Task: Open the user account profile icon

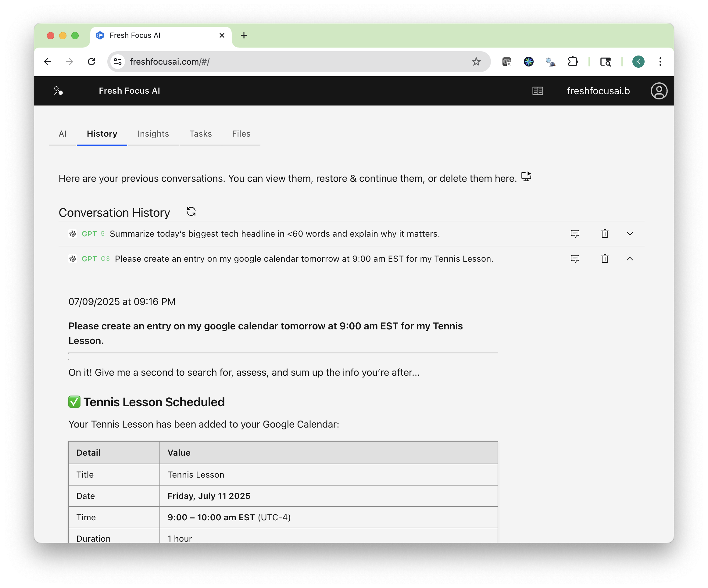Action: coord(659,91)
